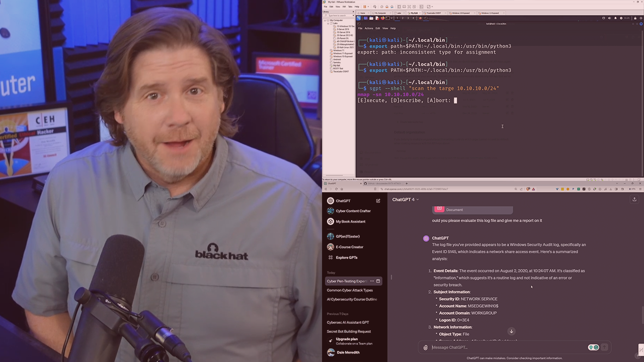Switch to the Windows 10-Exposed VM tab
Viewport: 644px width, 362px height.
[460, 13]
